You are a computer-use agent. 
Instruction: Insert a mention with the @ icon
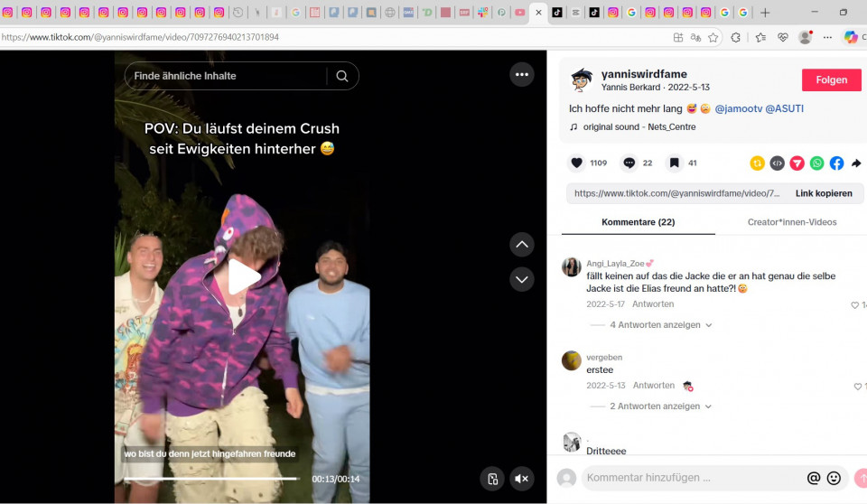point(813,478)
